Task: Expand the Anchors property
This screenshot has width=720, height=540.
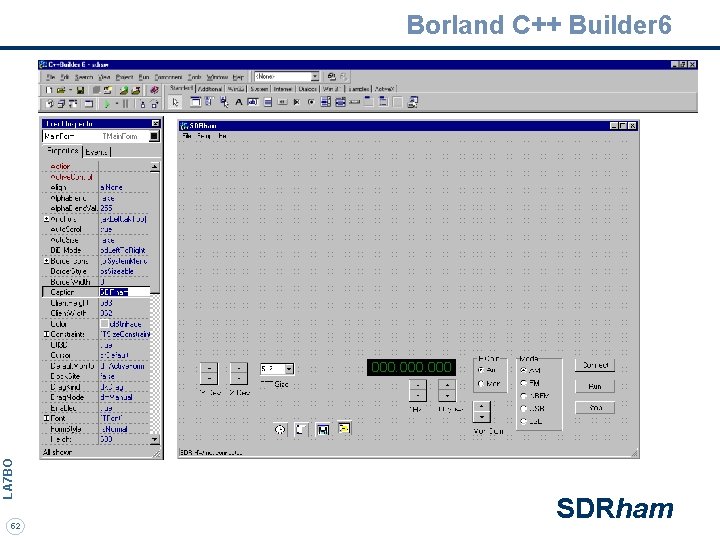Action: point(46,219)
